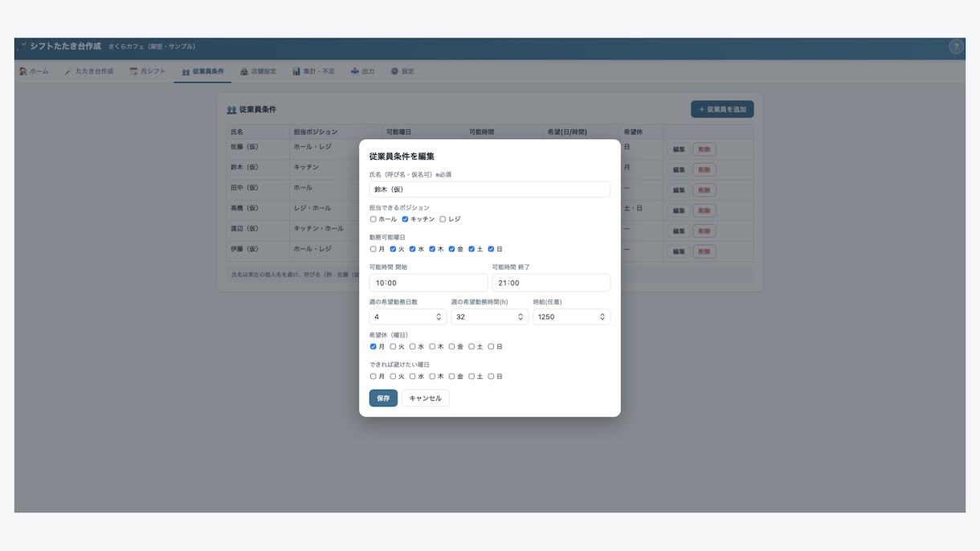
Task: Check 金 under できれば避けたい曜日
Action: pos(451,377)
